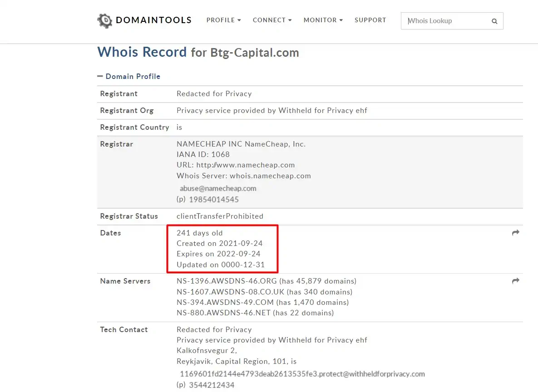This screenshot has width=538, height=392.
Task: Click the tech contact phone 3544212434
Action: click(212, 385)
